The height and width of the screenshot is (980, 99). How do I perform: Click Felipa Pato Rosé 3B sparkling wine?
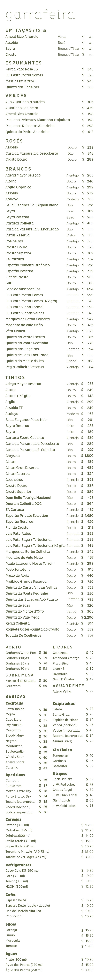coord(22,69)
